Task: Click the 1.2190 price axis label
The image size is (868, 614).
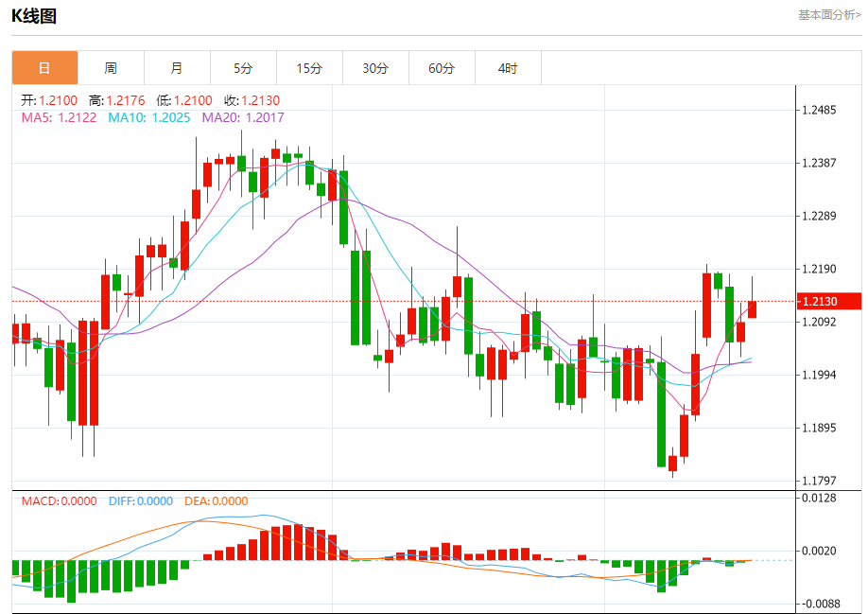Action: pyautogui.click(x=819, y=269)
